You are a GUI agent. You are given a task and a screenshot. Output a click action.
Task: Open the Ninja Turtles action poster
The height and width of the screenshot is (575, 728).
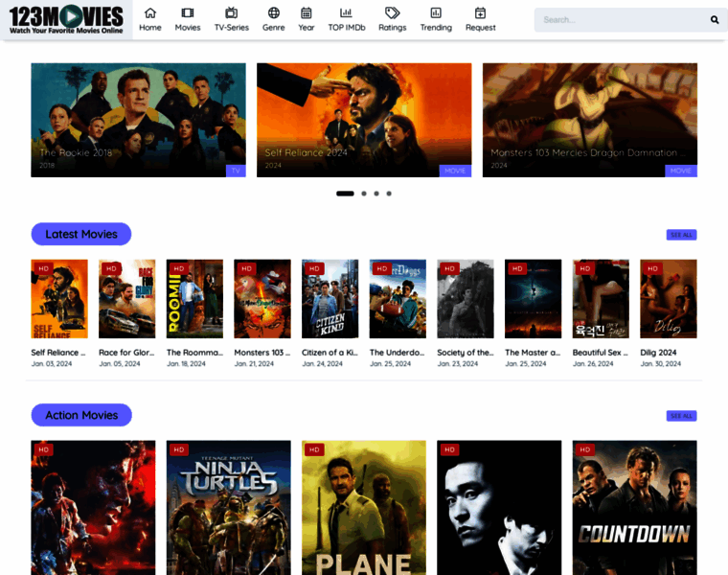[228, 508]
